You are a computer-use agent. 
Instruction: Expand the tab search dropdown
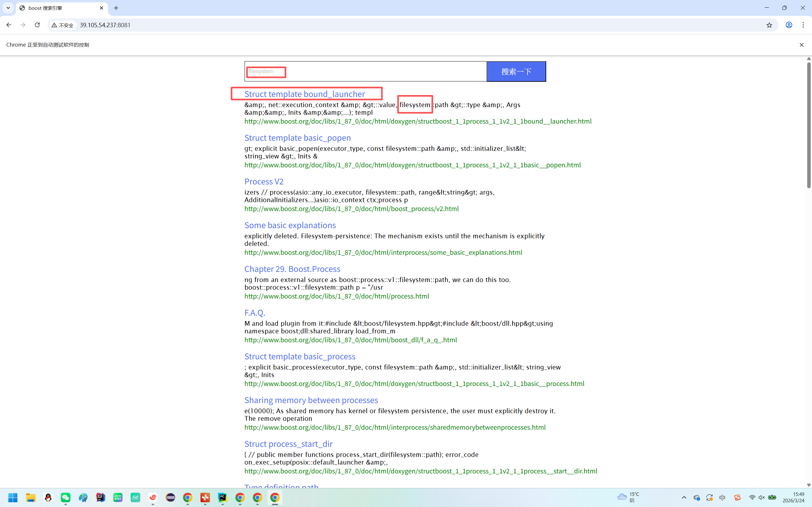[8, 8]
